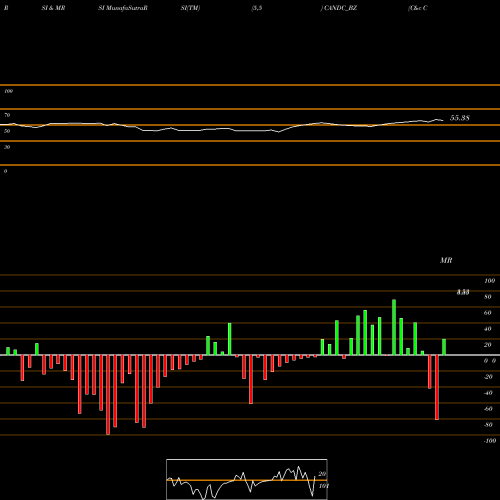The image size is (500, 500).
Task: Click the MR axis label -100
Action: point(490,441)
